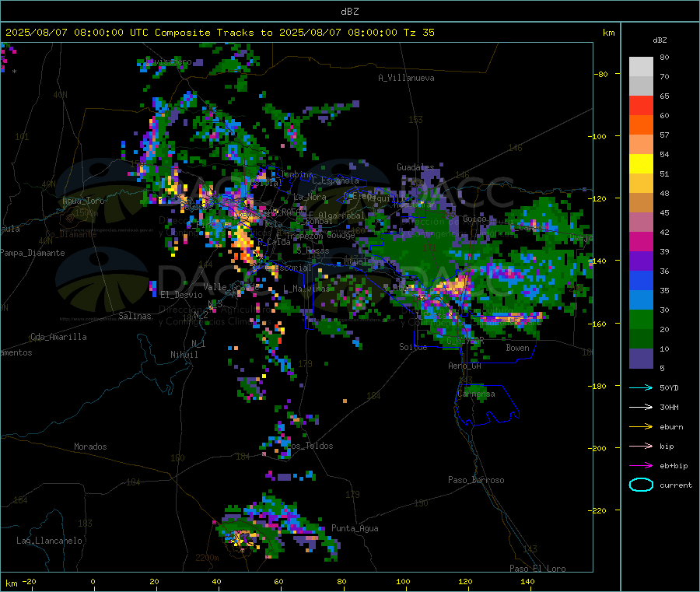Pick the magenta 39–42 dBZ swatch

pos(641,242)
